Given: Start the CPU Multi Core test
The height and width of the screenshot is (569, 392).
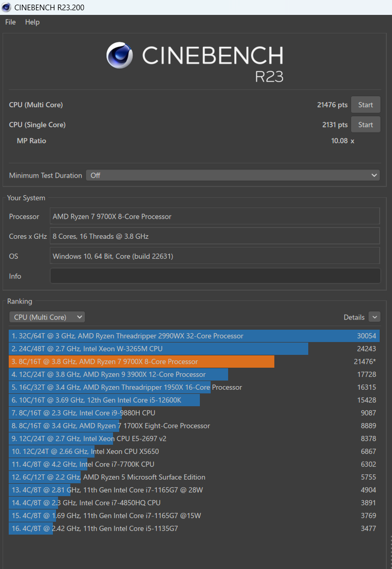Looking at the screenshot, I should click(365, 105).
